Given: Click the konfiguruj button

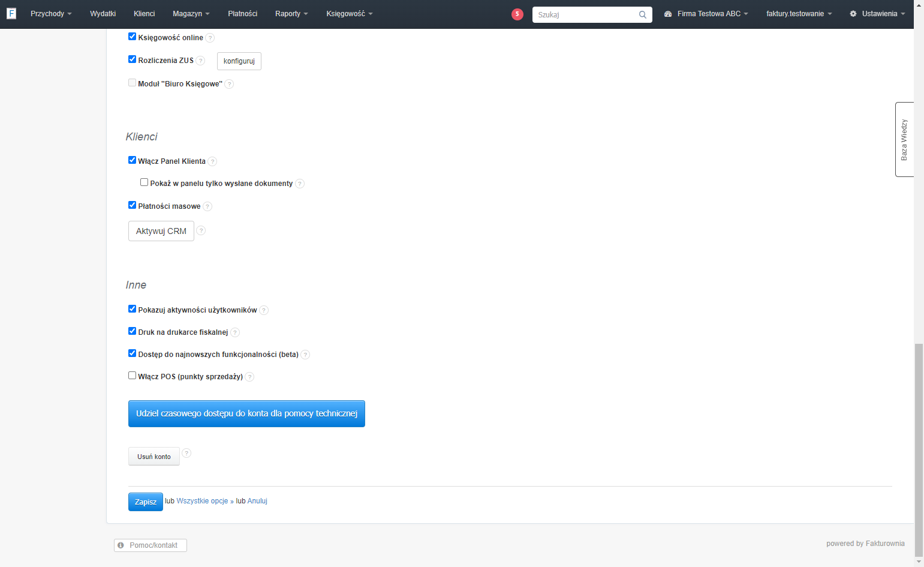Looking at the screenshot, I should (239, 61).
